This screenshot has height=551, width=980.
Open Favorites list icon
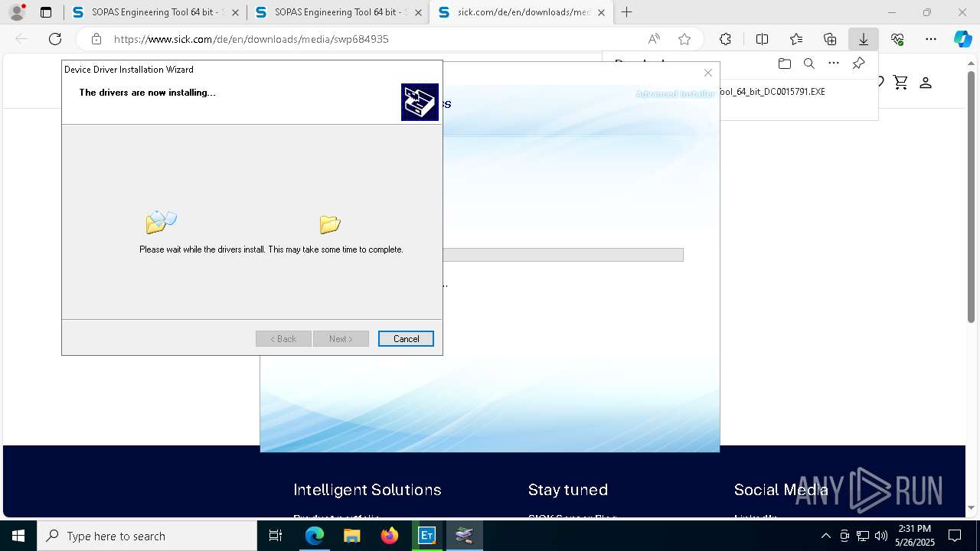tap(796, 39)
